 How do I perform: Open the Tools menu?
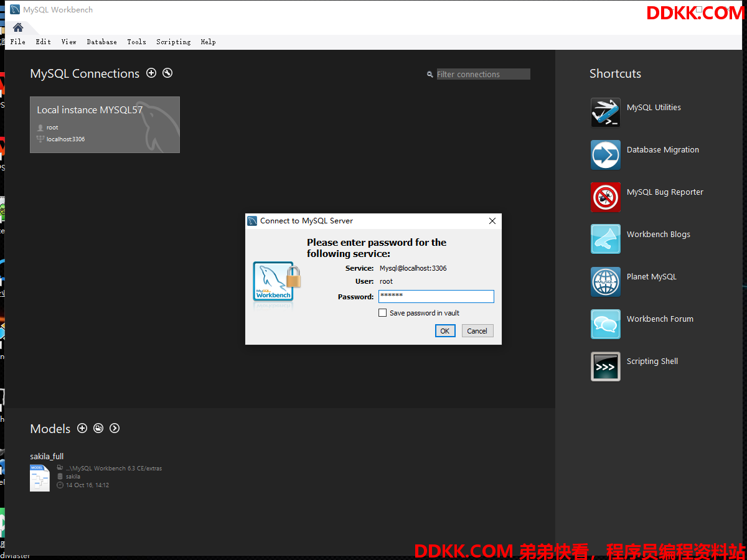(136, 42)
